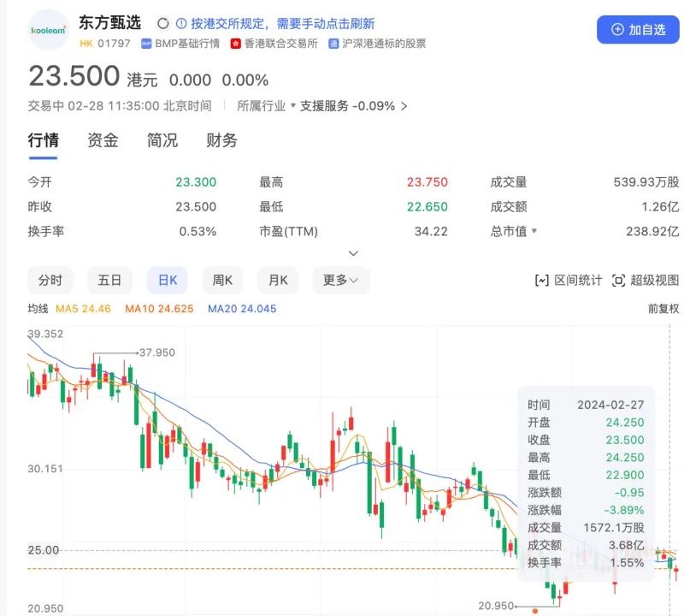The image size is (690, 616).
Task: Expand the 总市值 dropdown arrow
Action: pos(534,231)
